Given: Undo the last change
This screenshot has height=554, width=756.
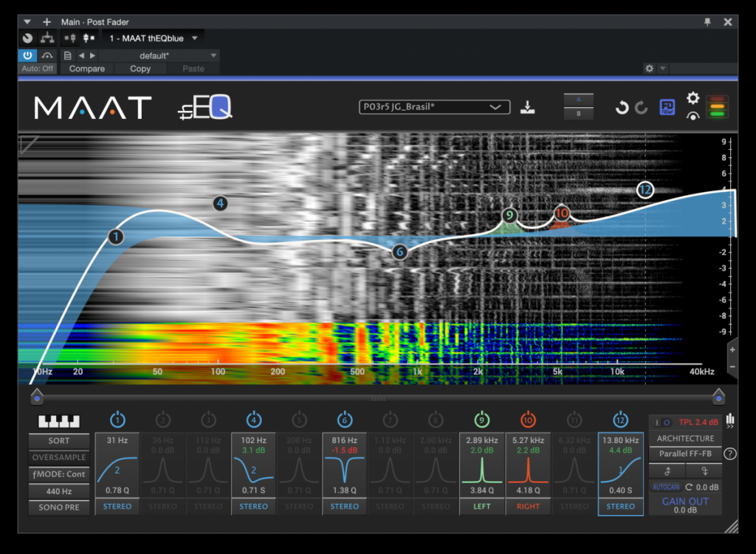Looking at the screenshot, I should pos(622,107).
